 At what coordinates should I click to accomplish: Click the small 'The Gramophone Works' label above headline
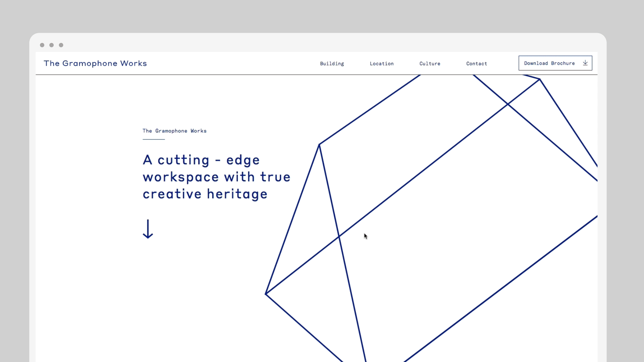click(174, 131)
